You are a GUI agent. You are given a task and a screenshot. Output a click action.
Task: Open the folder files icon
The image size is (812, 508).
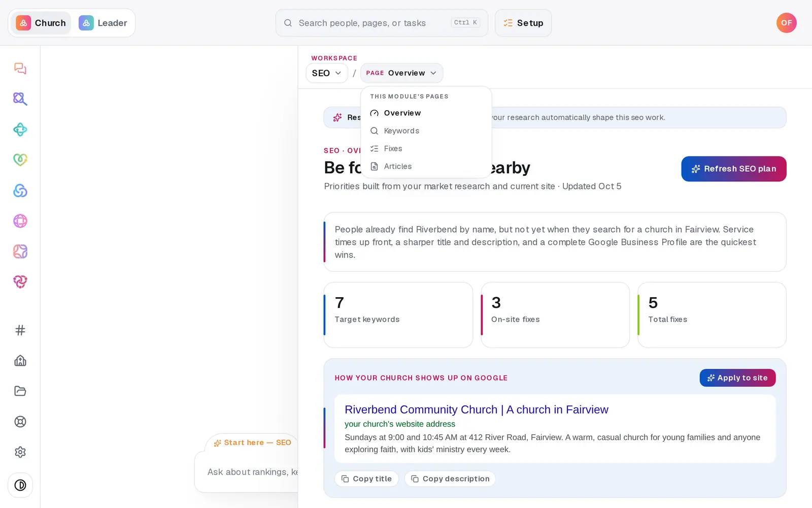click(20, 391)
